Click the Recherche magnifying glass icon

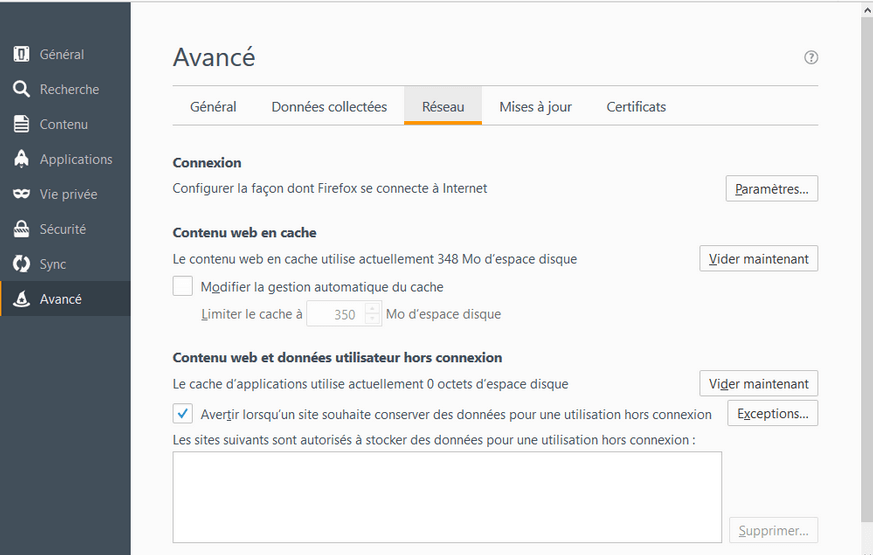pos(21,89)
